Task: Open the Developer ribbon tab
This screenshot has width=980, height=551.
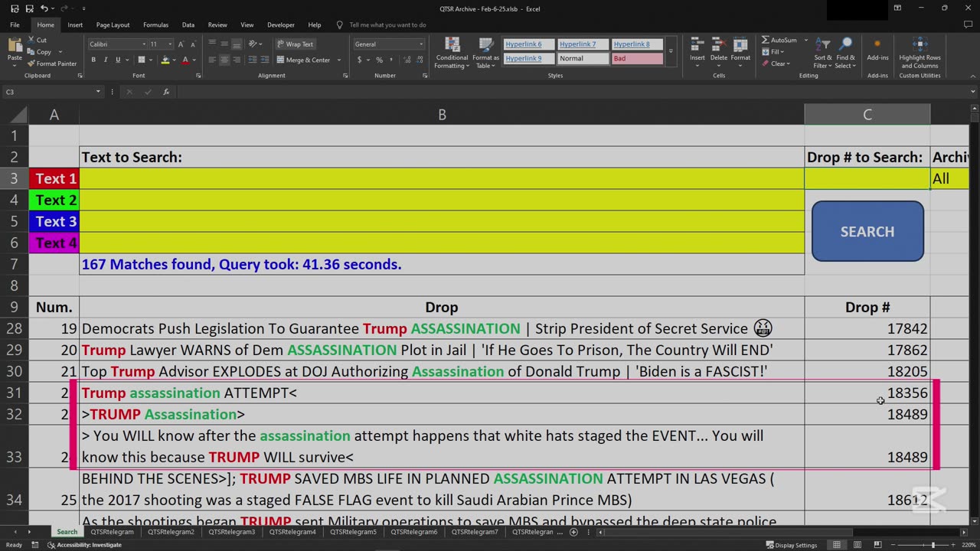Action: [281, 24]
